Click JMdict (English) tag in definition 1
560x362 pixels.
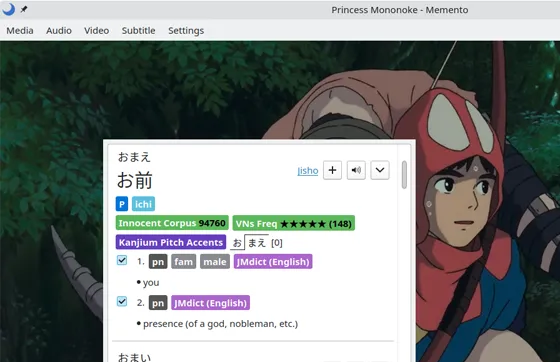click(273, 262)
